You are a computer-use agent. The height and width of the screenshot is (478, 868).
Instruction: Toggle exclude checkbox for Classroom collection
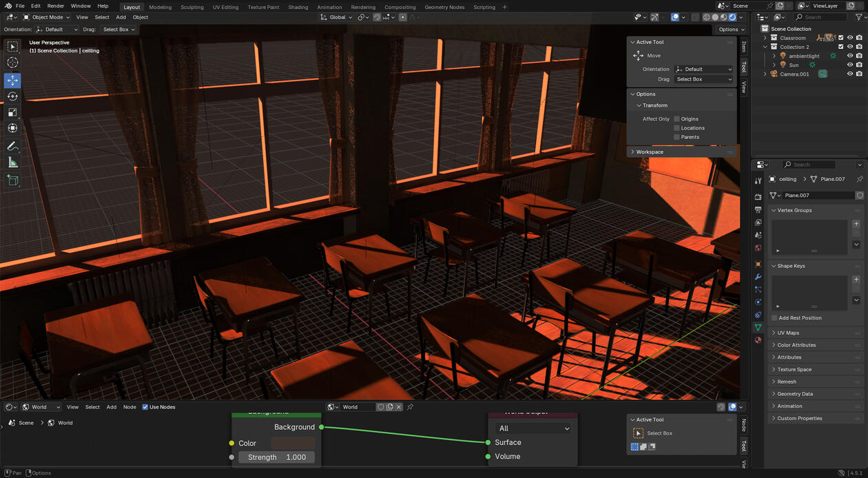(x=840, y=38)
